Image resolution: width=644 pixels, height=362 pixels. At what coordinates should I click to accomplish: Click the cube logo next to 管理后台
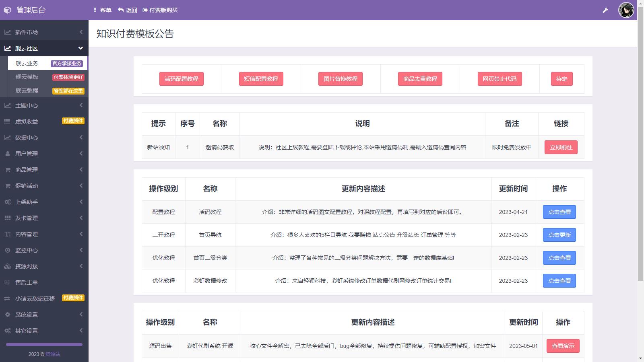(7, 10)
